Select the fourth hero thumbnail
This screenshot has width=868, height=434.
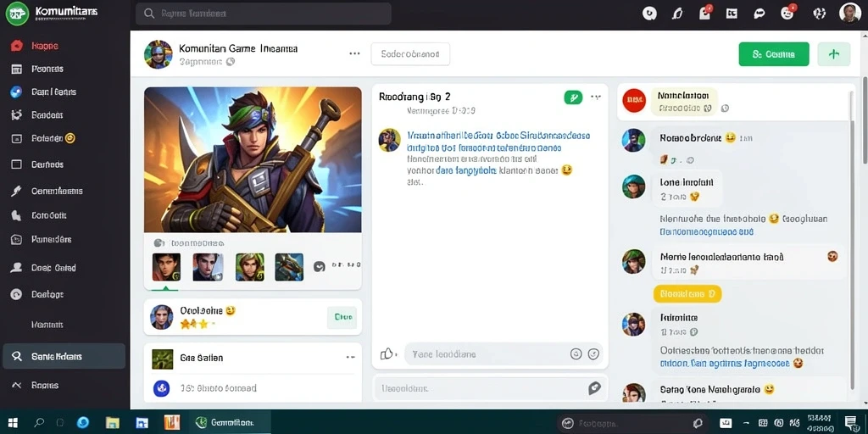[x=289, y=267]
